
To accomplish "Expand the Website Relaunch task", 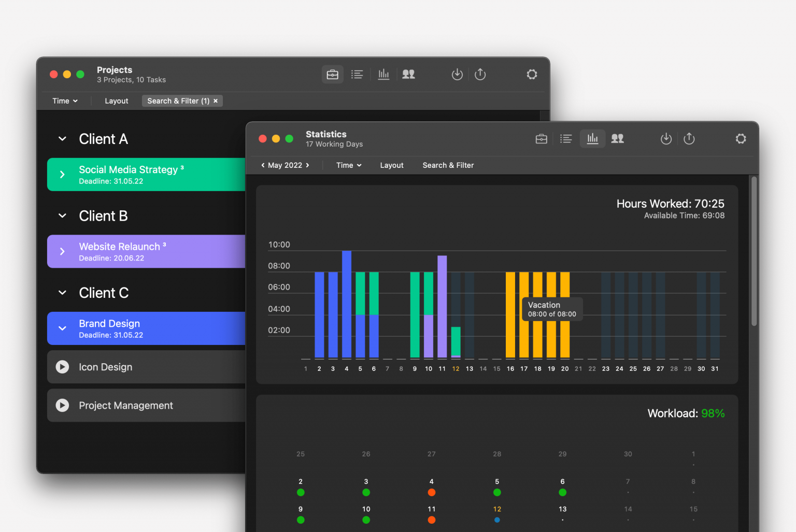I will pos(62,251).
